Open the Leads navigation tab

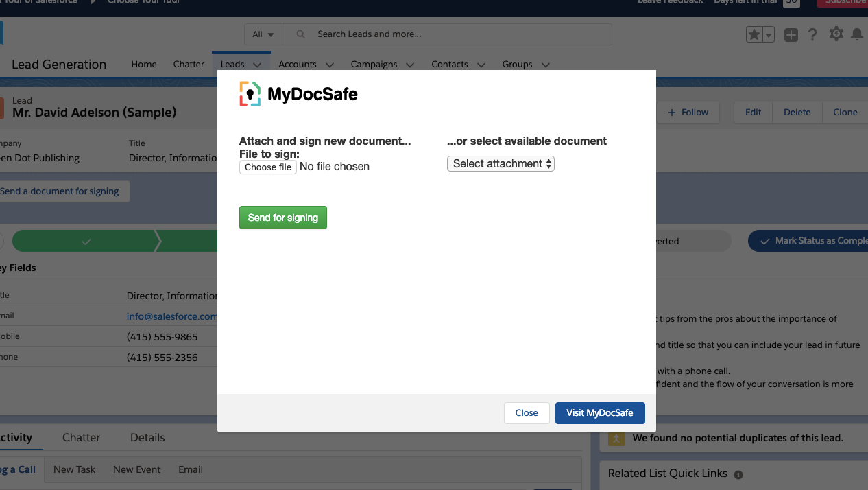pos(232,64)
